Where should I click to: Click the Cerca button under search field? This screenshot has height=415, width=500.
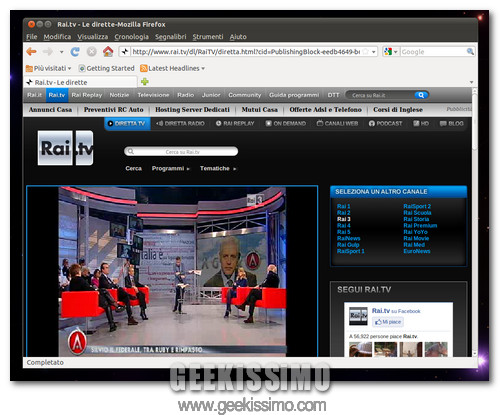[133, 168]
